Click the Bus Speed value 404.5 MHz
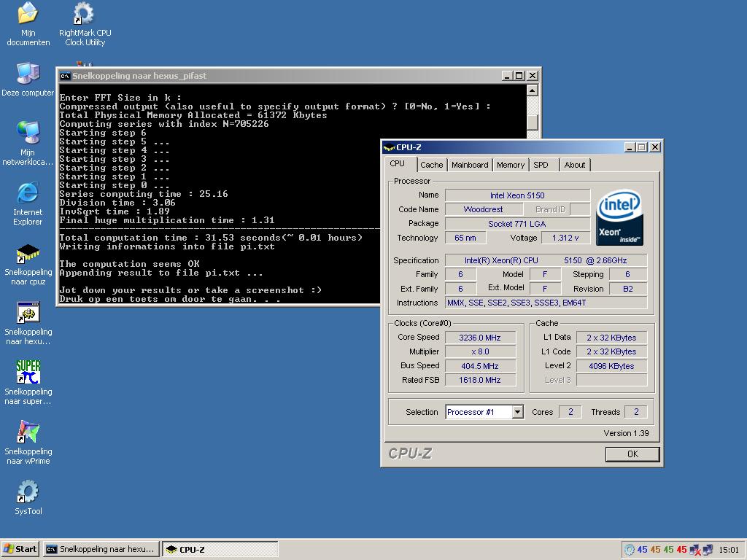The height and width of the screenshot is (560, 747). 480,366
